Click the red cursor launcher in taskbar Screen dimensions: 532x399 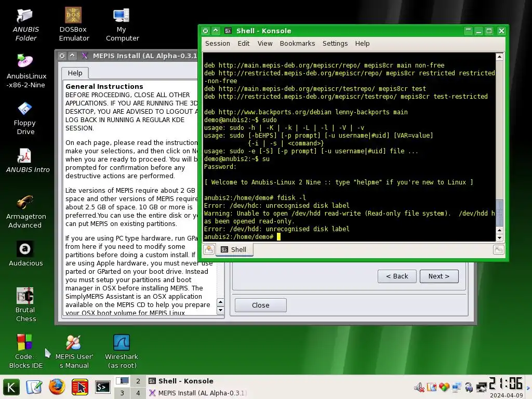(x=80, y=387)
